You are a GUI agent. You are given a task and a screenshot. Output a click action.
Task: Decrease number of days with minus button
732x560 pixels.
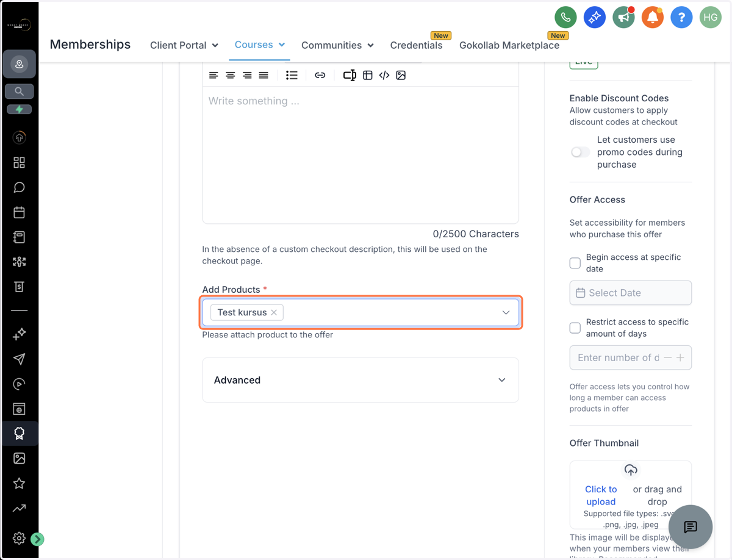point(668,357)
